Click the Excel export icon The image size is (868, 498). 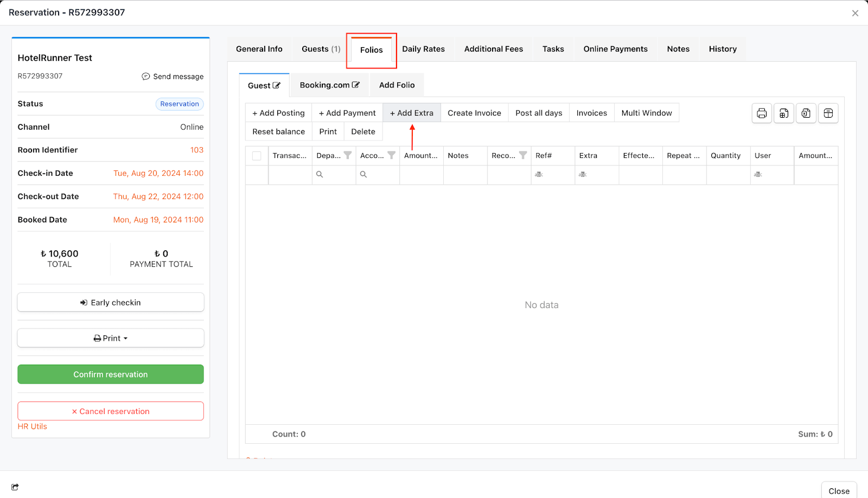point(806,113)
